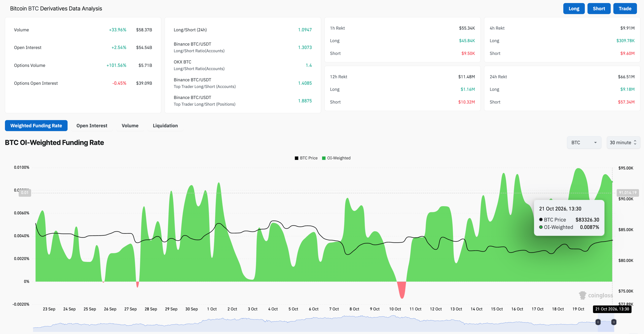Open the BTC coin dropdown
Viewport: 644px width, 334px height.
(x=584, y=142)
